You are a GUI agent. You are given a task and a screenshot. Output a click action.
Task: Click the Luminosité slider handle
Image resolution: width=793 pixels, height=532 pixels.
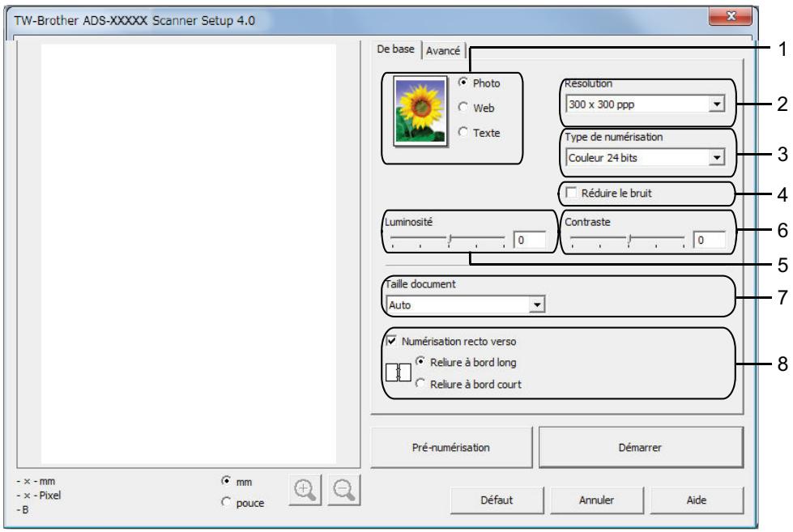click(x=450, y=240)
